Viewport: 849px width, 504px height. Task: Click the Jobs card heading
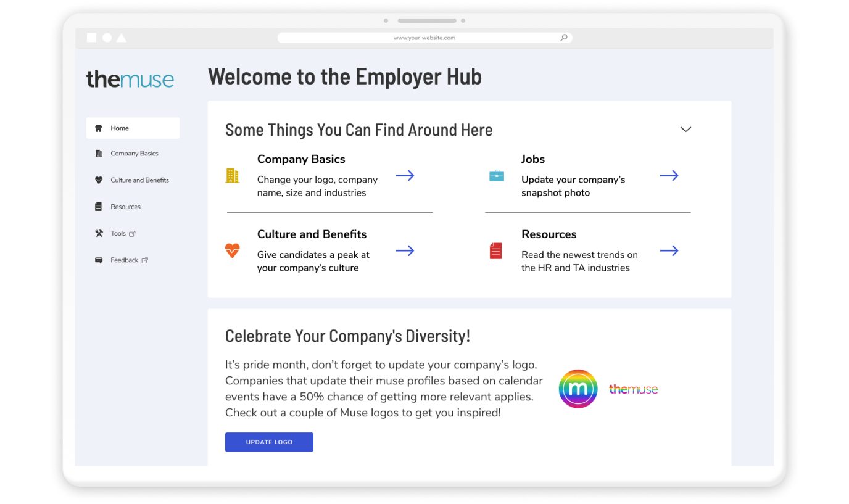533,159
